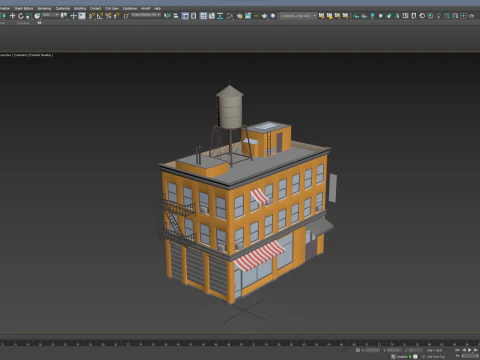
Task: Open Curve Editor icon
Action: coord(212,16)
